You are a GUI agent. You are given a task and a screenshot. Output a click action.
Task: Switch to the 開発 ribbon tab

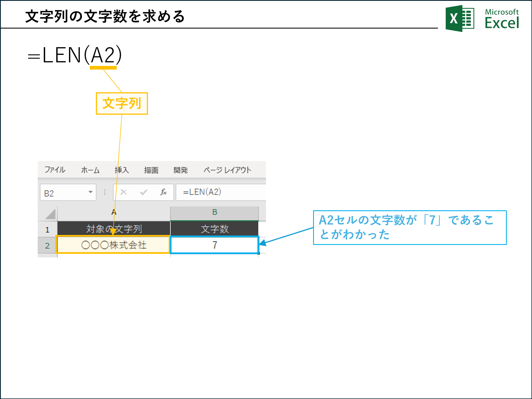click(x=181, y=170)
